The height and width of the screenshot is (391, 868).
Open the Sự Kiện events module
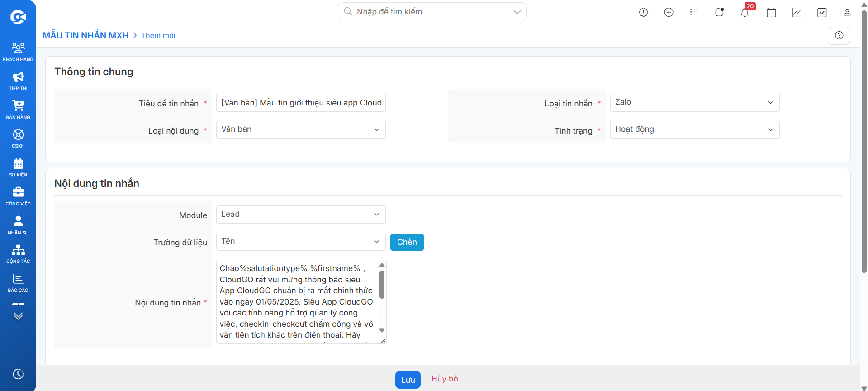tap(18, 167)
